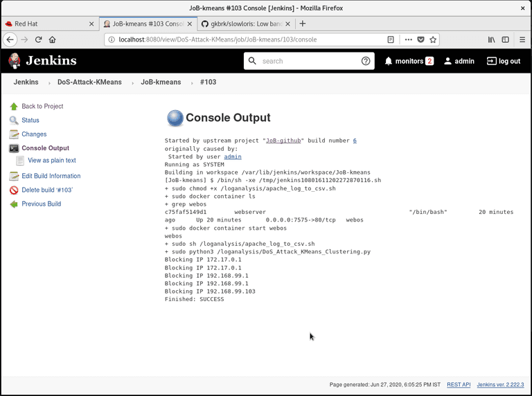The image size is (532, 396).
Task: Select View as plain text
Action: 51,161
